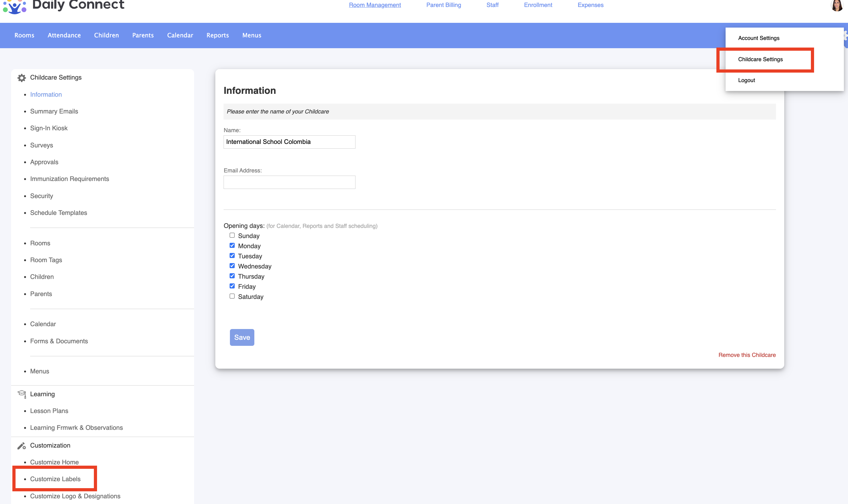The width and height of the screenshot is (848, 504).
Task: Check the Saturday opening day box
Action: pyautogui.click(x=232, y=296)
